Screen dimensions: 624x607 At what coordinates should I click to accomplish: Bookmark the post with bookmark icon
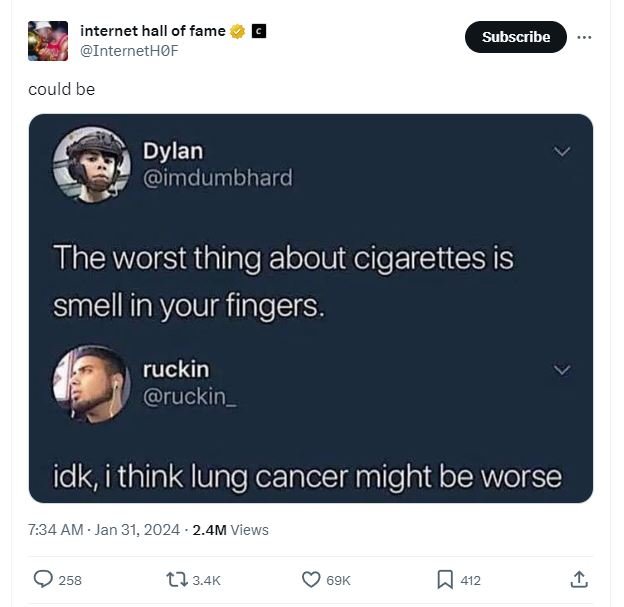pos(445,580)
